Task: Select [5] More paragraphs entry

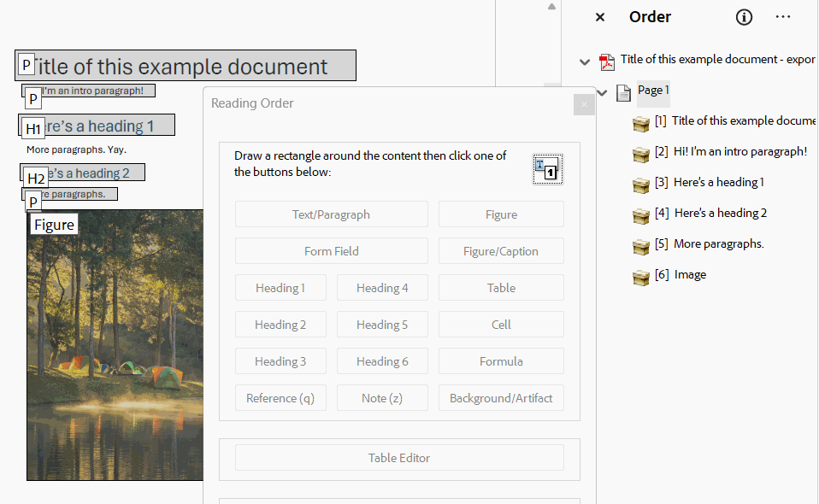Action: click(710, 243)
